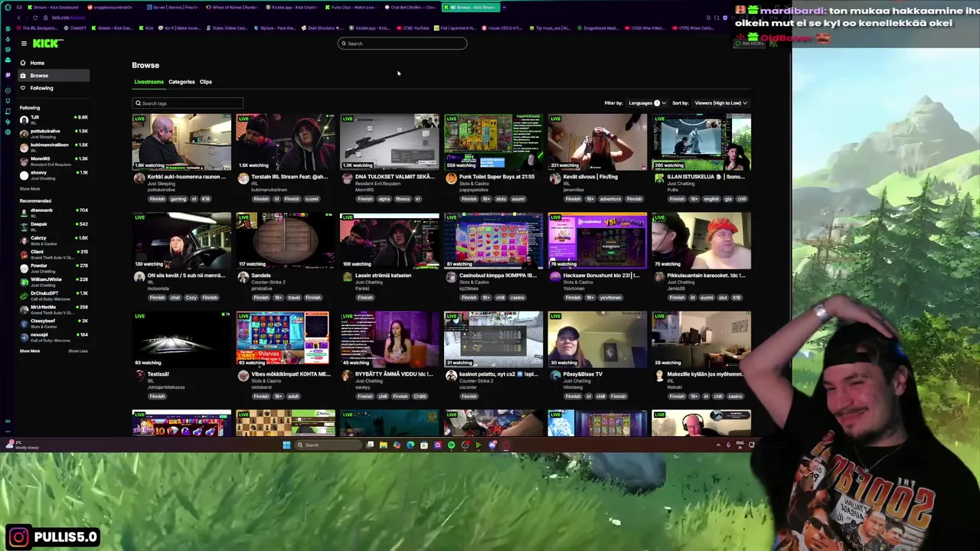Open recommended channel dtanmanb
Screen dimensions: 980x551
54,211
